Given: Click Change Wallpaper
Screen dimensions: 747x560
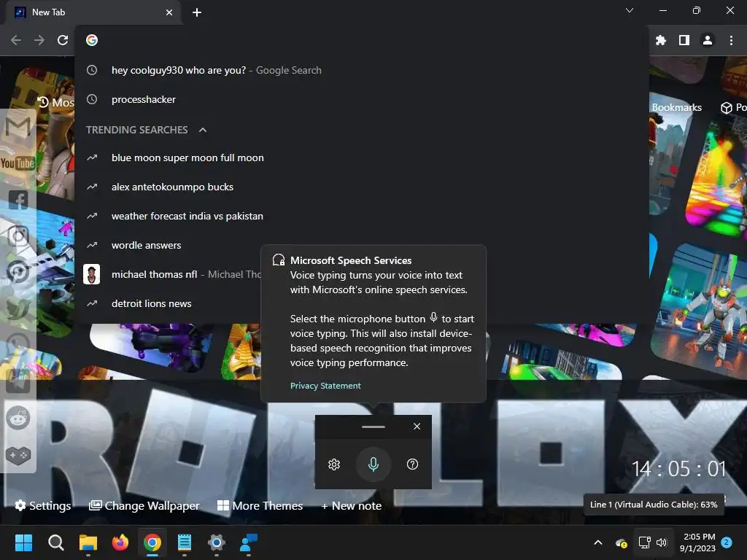Looking at the screenshot, I should 144,506.
